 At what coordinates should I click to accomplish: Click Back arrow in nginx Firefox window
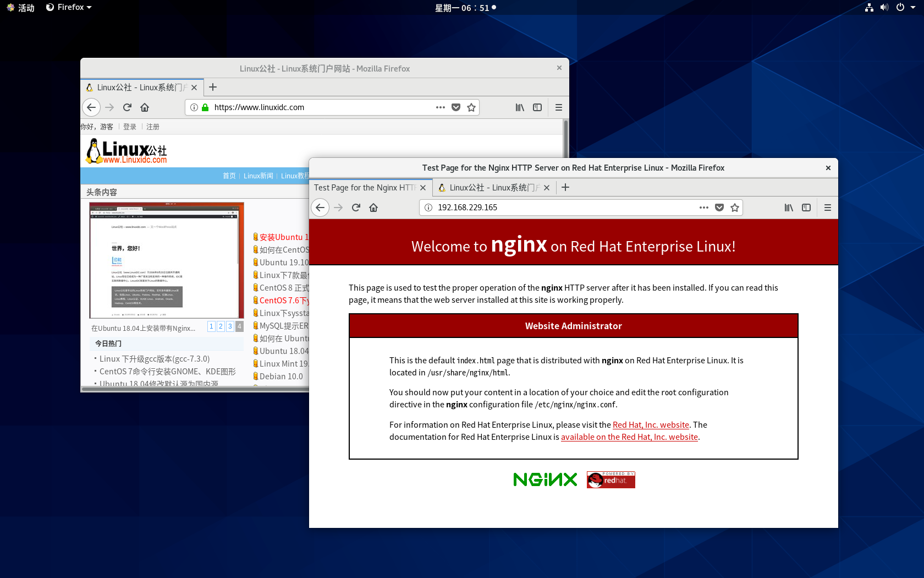(320, 208)
